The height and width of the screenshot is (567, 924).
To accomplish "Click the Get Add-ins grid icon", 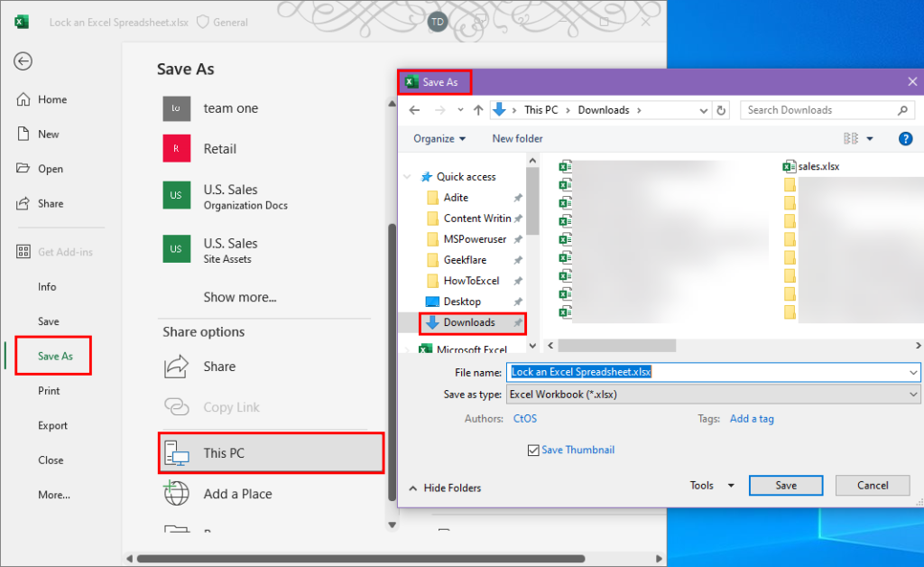I will (x=23, y=252).
